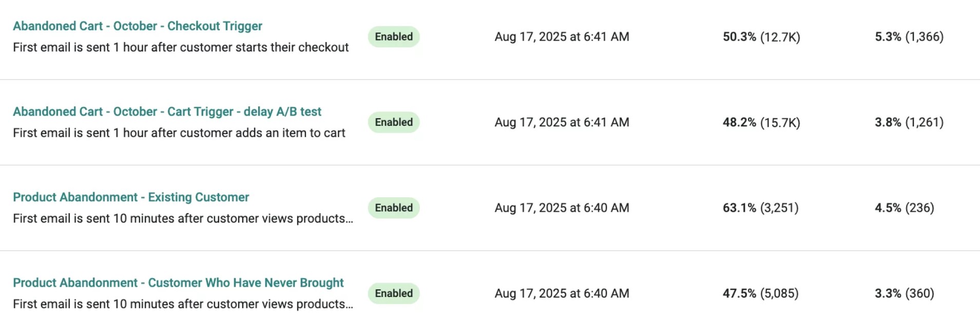
Task: Disable the Product Abandonment - Existing Customer flow
Action: pos(393,208)
